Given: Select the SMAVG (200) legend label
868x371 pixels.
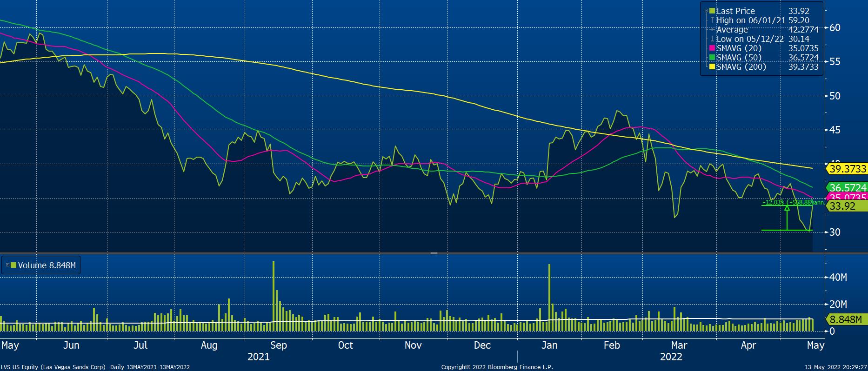Looking at the screenshot, I should point(741,67).
